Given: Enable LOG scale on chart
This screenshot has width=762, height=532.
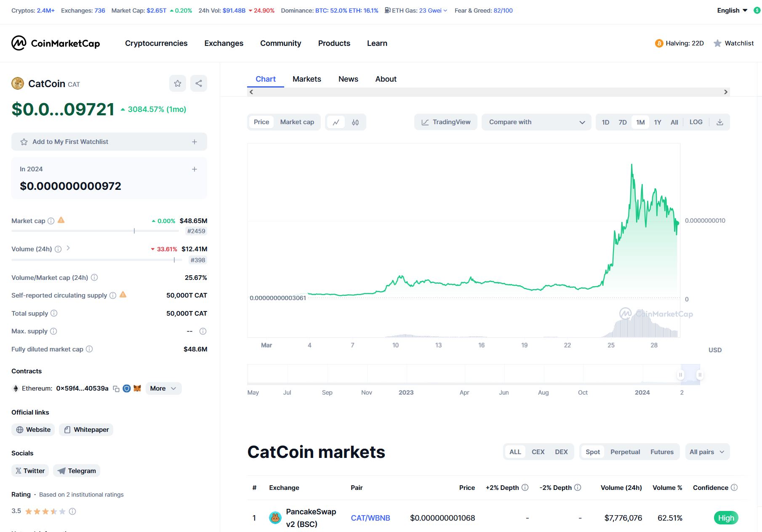Looking at the screenshot, I should click(x=696, y=122).
